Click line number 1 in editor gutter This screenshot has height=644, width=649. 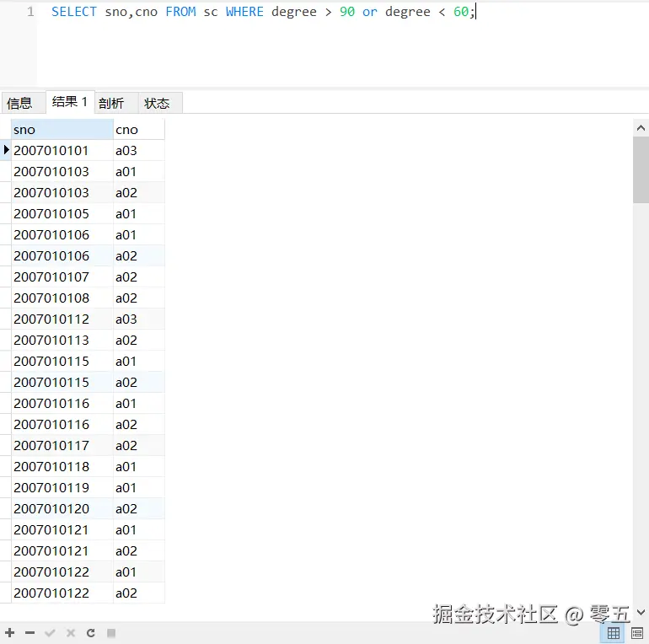pyautogui.click(x=30, y=12)
